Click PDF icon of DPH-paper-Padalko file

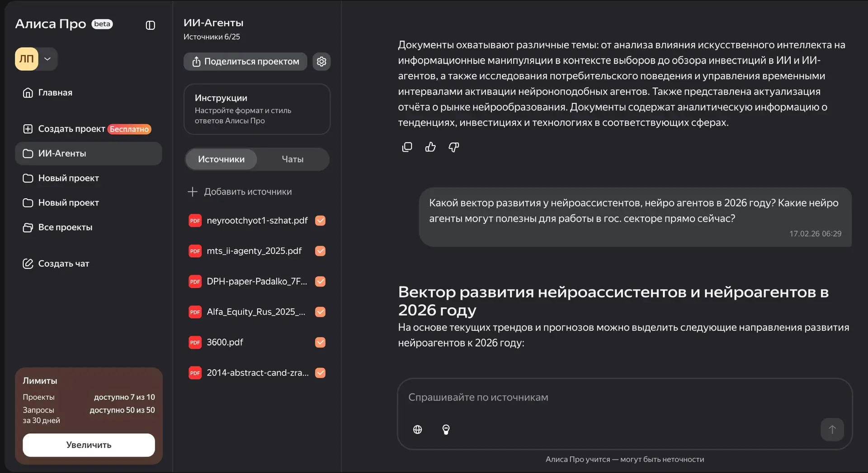pos(195,281)
